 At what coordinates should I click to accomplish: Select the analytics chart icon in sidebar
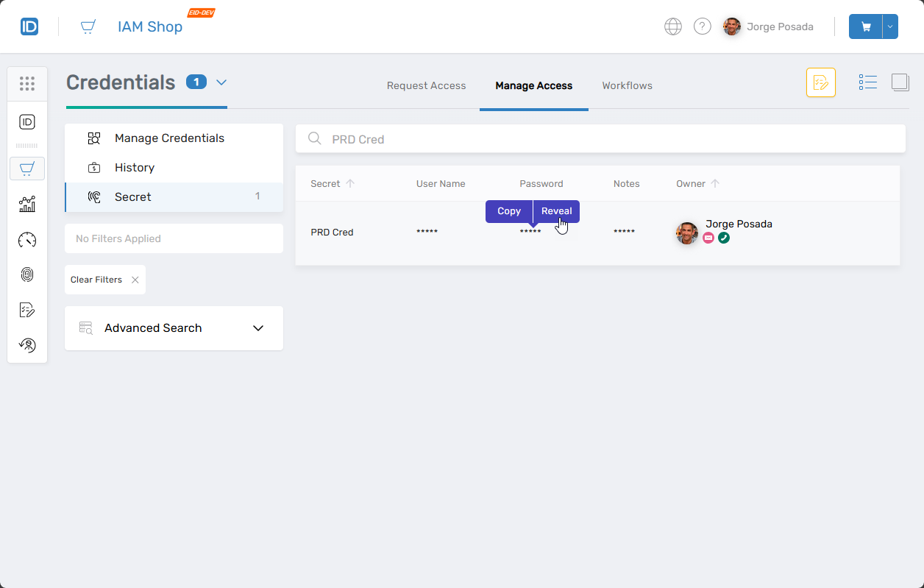tap(27, 205)
